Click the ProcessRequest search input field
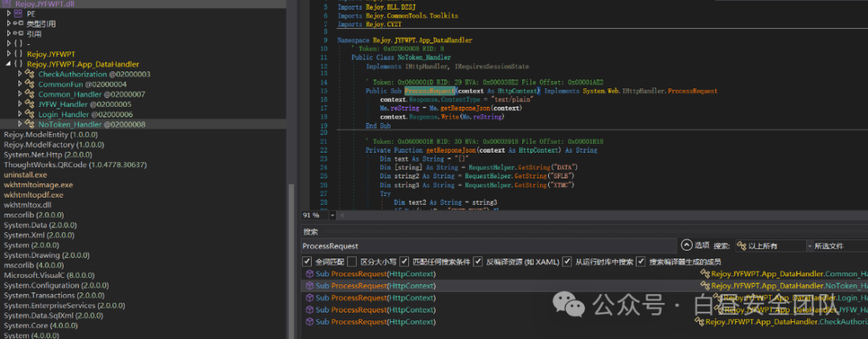Viewport: 868px width, 339px height. click(x=487, y=246)
